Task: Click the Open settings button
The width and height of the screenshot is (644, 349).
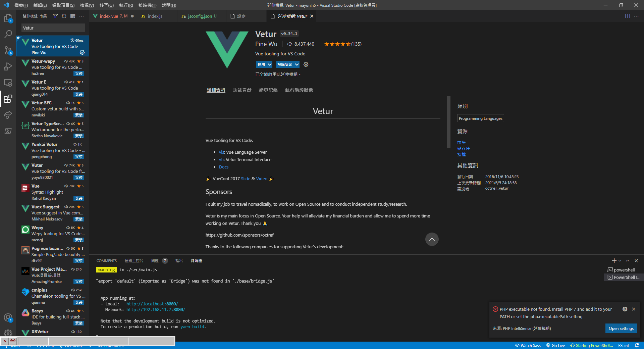Action: tap(621, 329)
